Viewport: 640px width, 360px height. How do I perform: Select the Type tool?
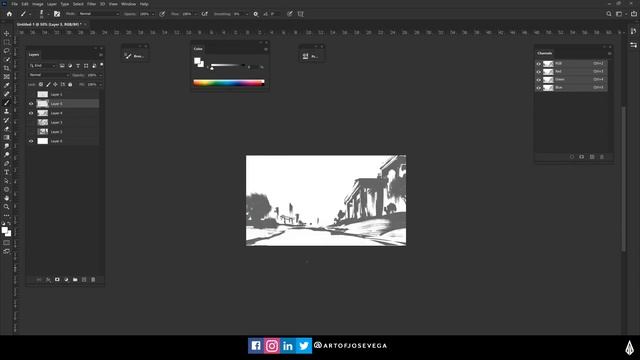(x=7, y=172)
